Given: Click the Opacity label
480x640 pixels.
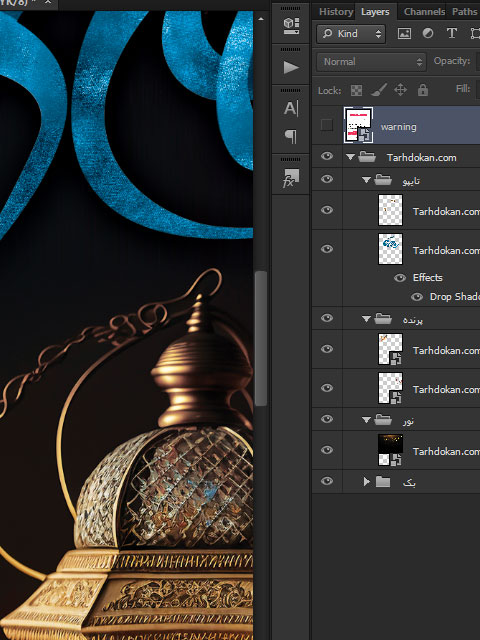Looking at the screenshot, I should [452, 61].
